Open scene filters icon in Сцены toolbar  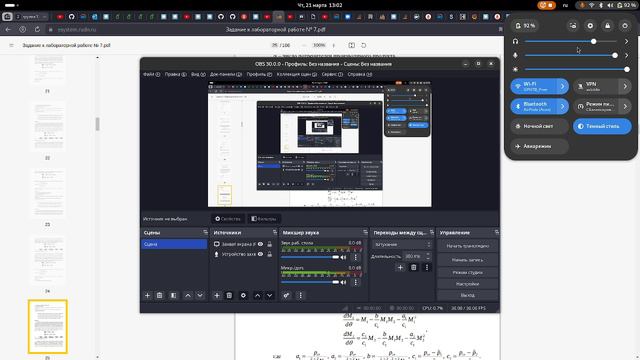[173, 295]
